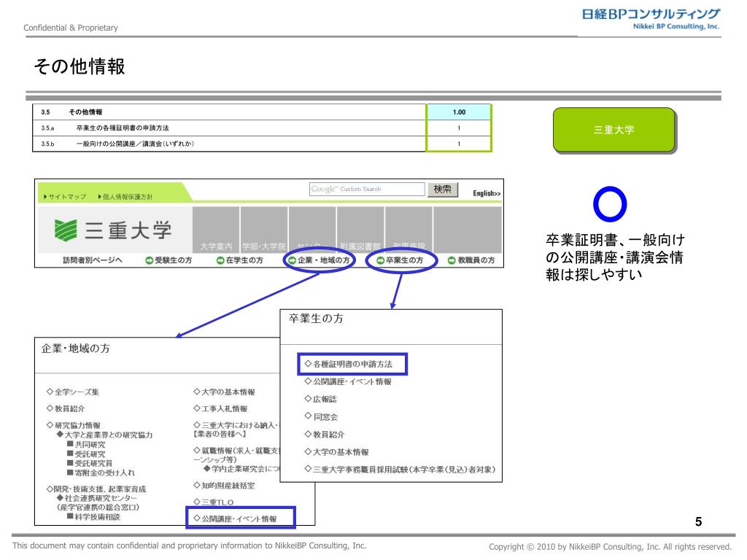
Task: Open the 個人情報保護方針 link
Action: 125,197
